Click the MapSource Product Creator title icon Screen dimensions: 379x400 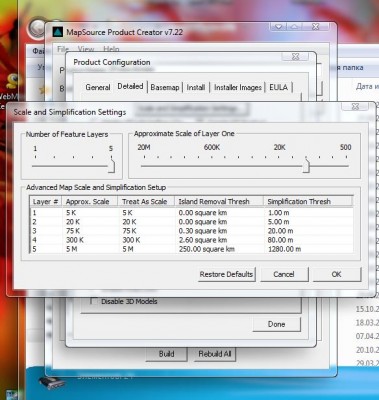point(58,32)
